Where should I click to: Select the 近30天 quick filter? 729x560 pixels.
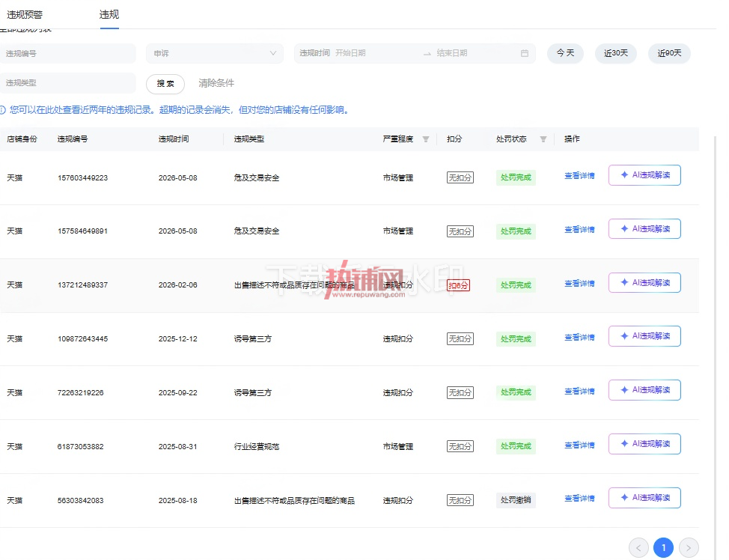point(616,53)
